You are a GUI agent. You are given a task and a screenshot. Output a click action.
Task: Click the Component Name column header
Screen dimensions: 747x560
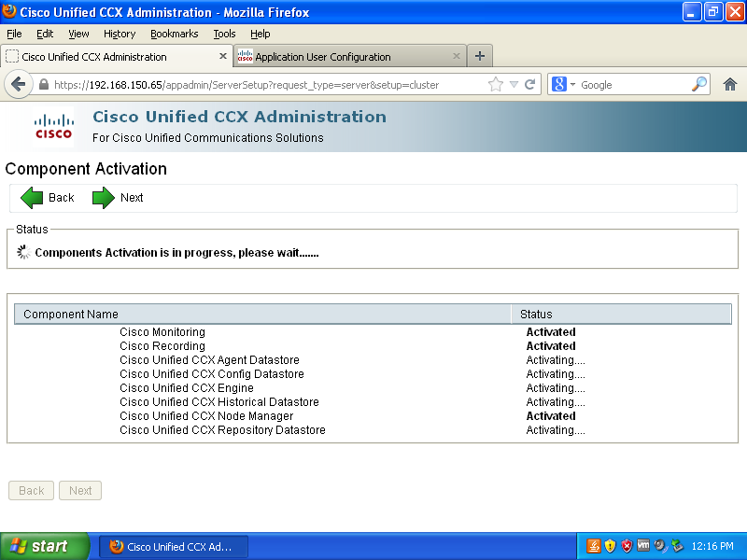pos(262,315)
